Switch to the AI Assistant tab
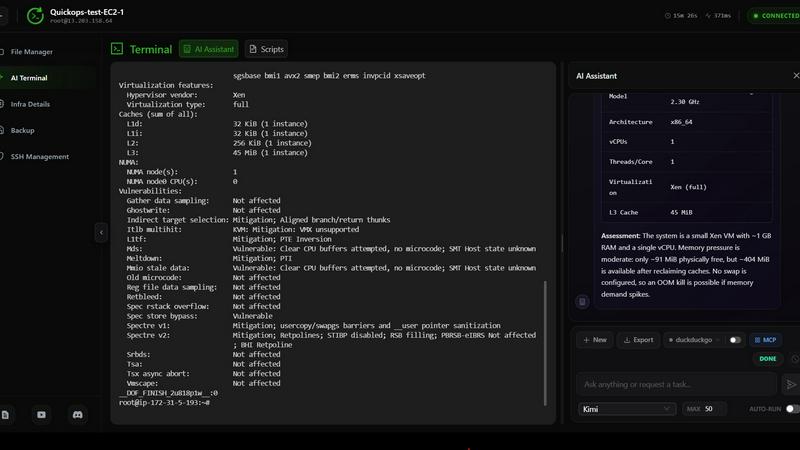This screenshot has height=450, width=800. 209,49
